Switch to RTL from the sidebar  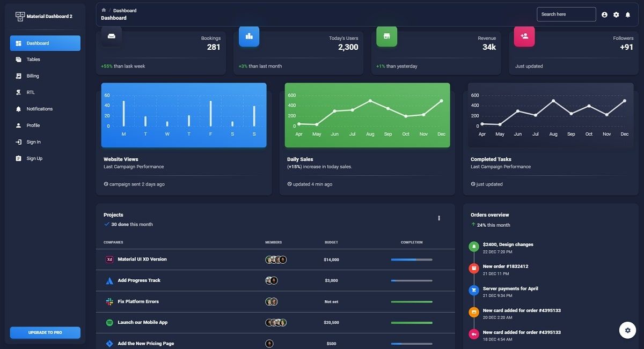tap(45, 92)
